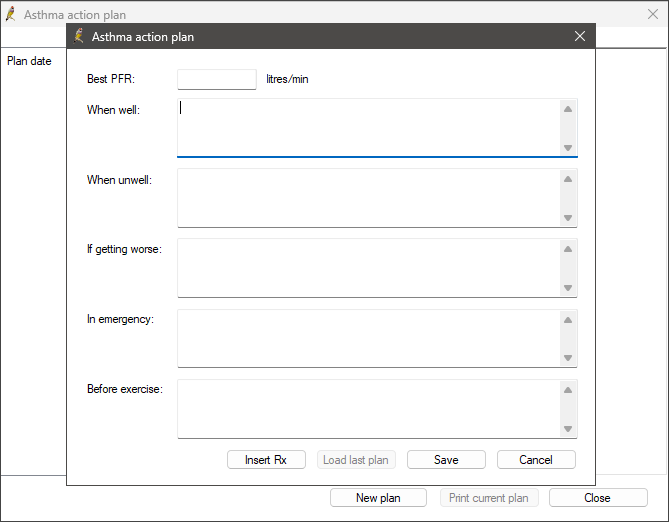Click into the When unwell text area
The height and width of the screenshot is (522, 669).
(369, 198)
